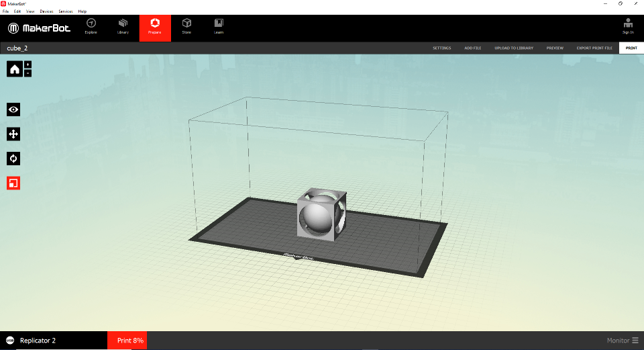Screen dimensions: 644x350
Task: Click the Print button
Action: 631,48
